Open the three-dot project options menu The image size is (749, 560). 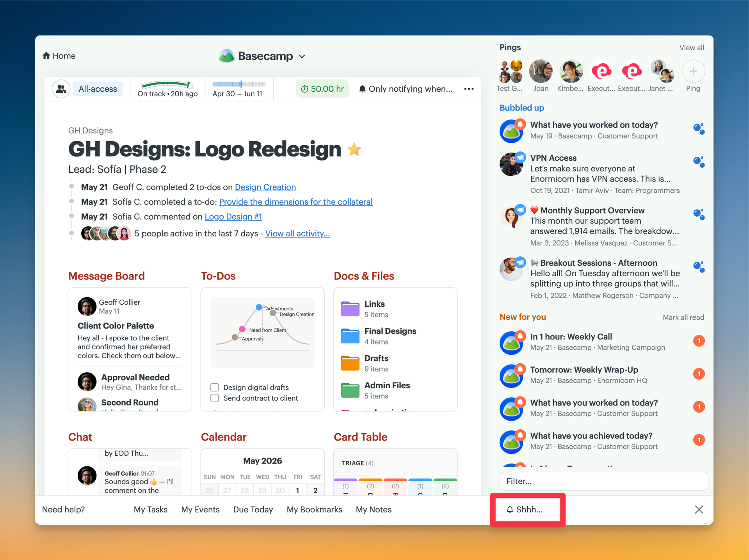469,89
